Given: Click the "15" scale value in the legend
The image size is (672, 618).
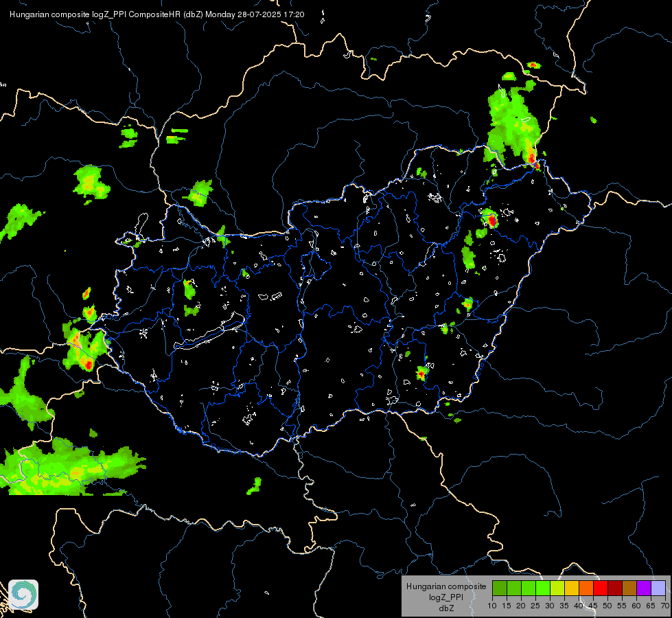Looking at the screenshot, I should (507, 606).
